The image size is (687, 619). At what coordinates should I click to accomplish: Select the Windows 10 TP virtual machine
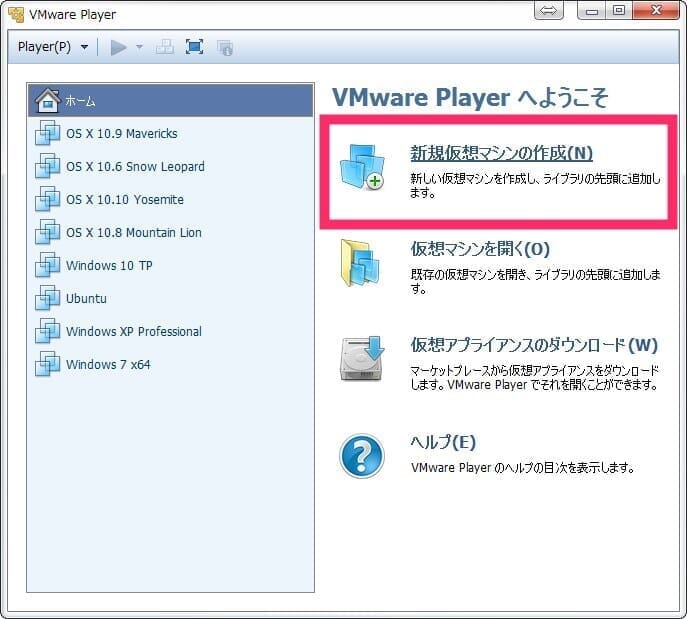pyautogui.click(x=109, y=266)
